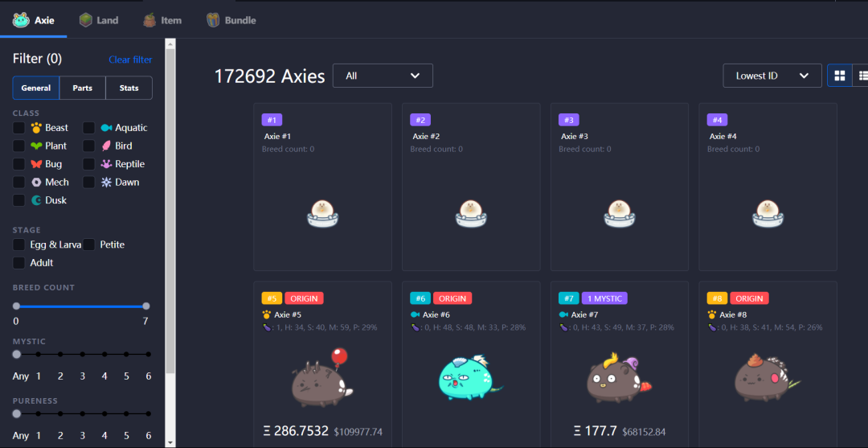
Task: Open the teal Axie #6 image
Action: [470, 378]
